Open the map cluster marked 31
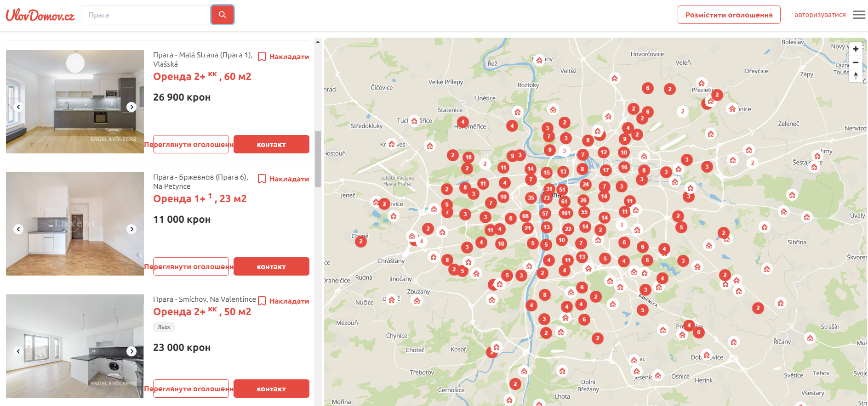868x406 pixels. tap(549, 189)
